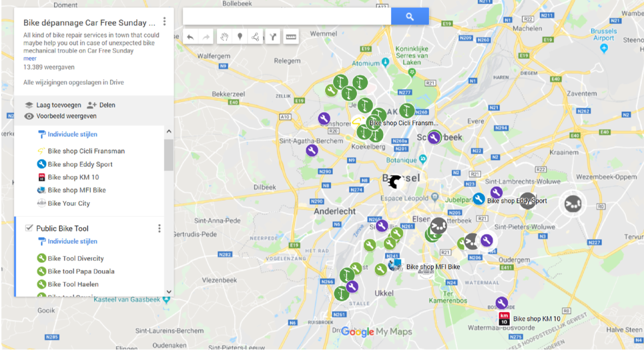The width and height of the screenshot is (644, 350).
Task: Select the add directions tool
Action: [x=273, y=37]
